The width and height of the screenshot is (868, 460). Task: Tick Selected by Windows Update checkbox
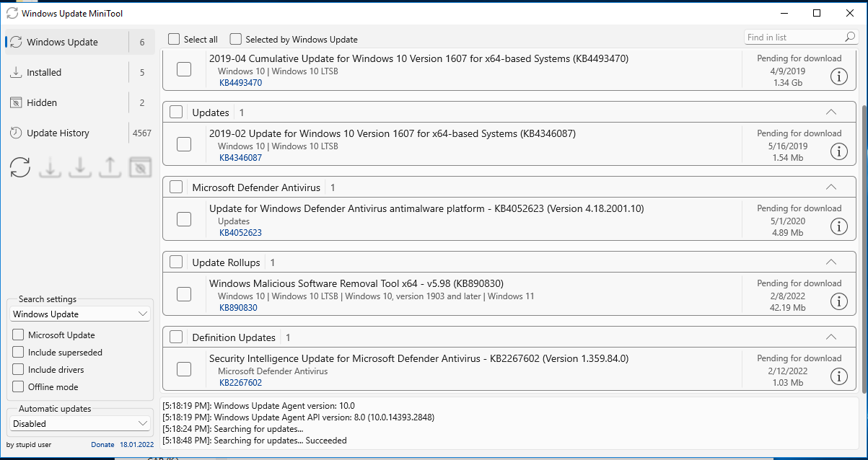[235, 39]
